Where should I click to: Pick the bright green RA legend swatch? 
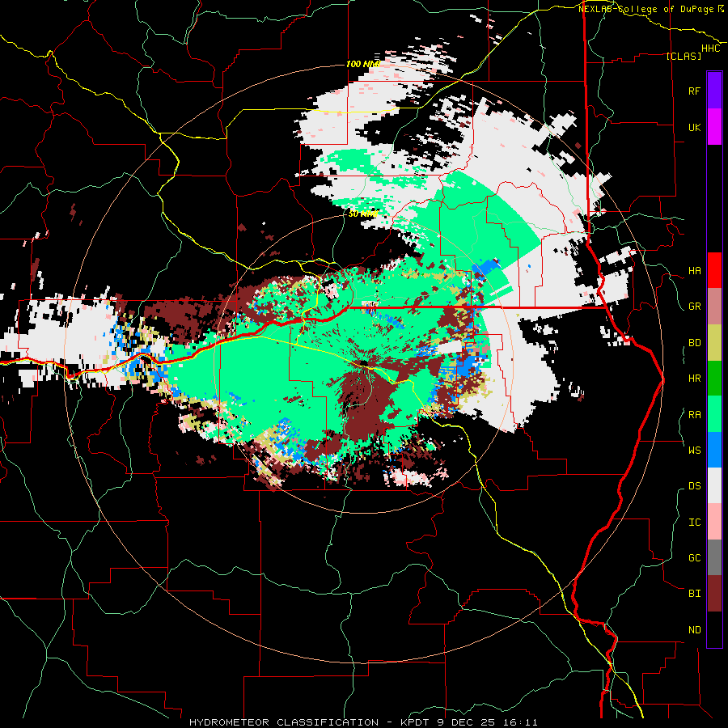[714, 414]
